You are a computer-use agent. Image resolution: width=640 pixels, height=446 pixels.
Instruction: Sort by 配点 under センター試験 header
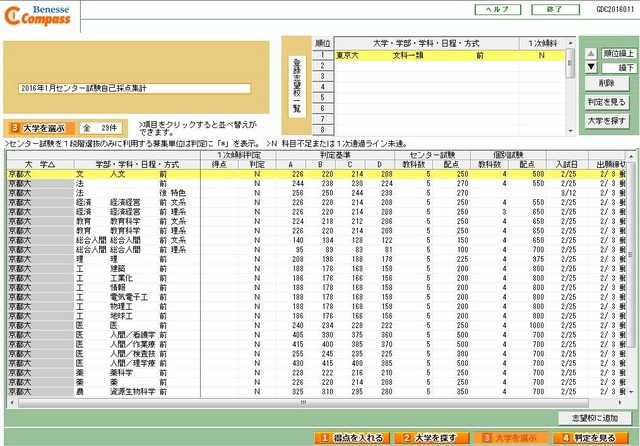pyautogui.click(x=451, y=164)
